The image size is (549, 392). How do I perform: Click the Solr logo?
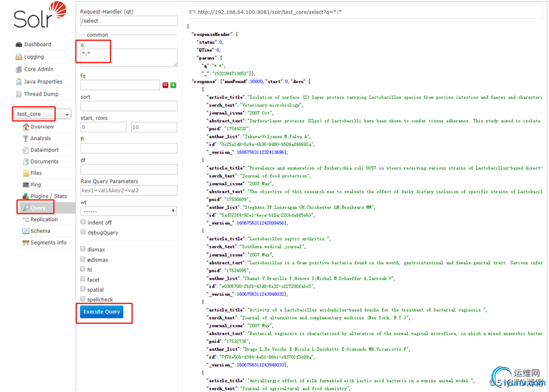click(x=40, y=15)
